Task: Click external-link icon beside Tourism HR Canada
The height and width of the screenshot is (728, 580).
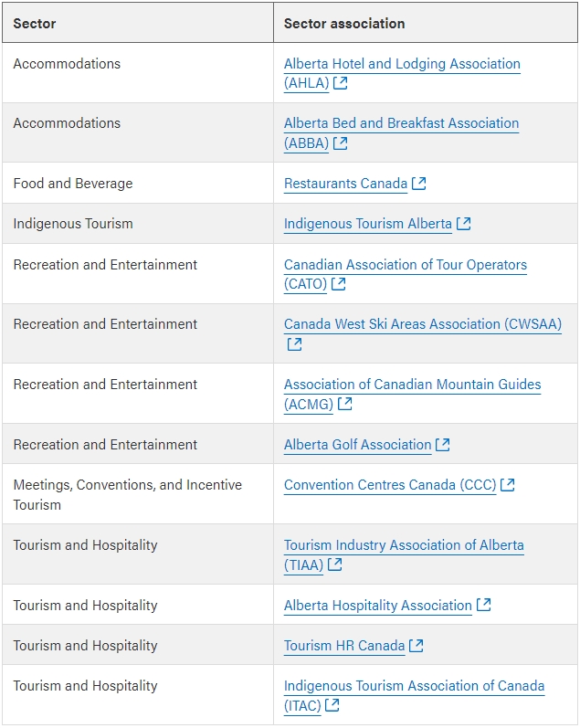Action: [x=417, y=646]
